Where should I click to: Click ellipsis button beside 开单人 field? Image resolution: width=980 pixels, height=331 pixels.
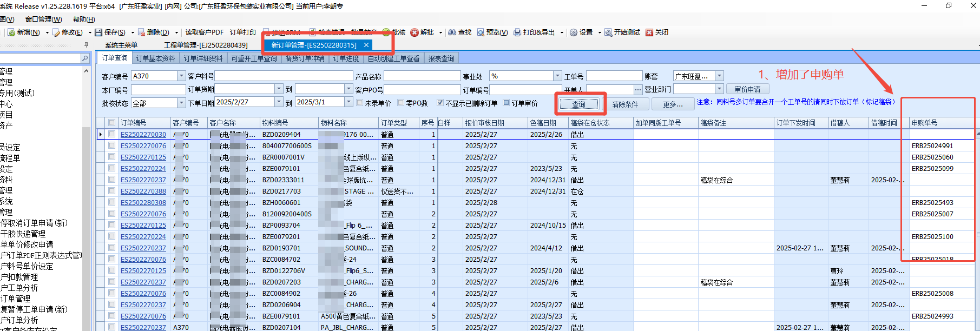click(638, 89)
